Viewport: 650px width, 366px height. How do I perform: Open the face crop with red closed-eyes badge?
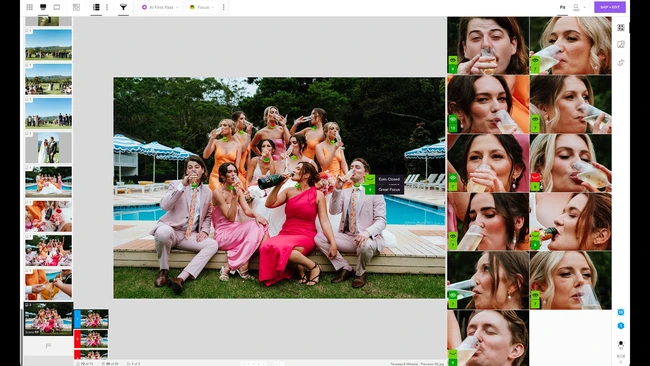pos(570,163)
